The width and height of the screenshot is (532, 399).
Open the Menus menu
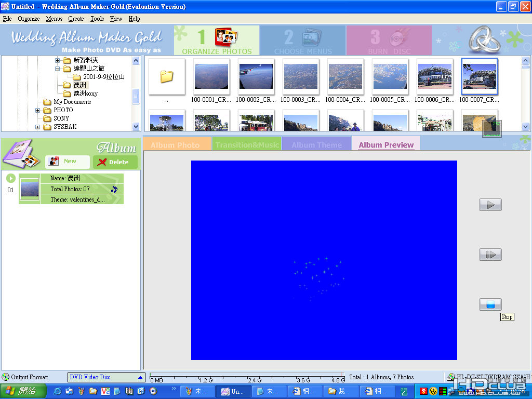(x=54, y=19)
